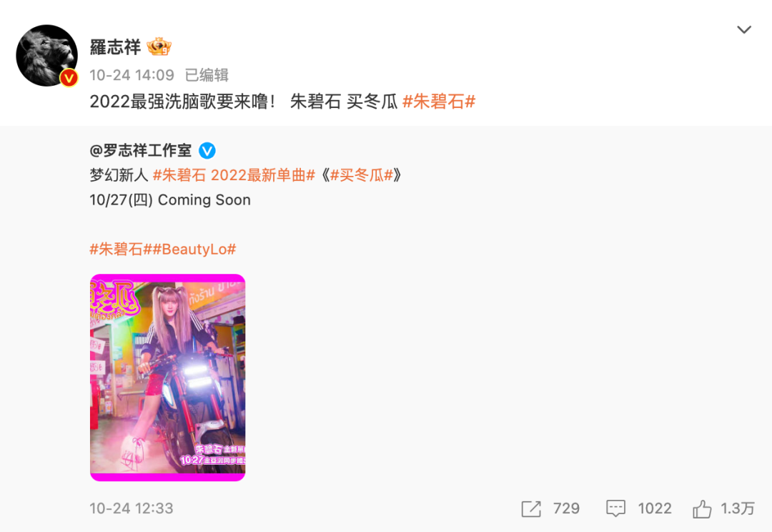Click the repost share icon
The height and width of the screenshot is (532, 772).
(x=530, y=508)
